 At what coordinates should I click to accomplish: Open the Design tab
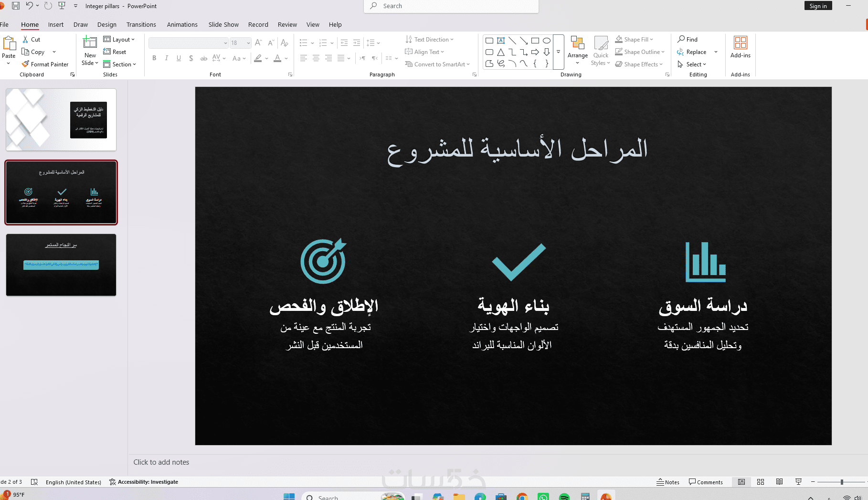(107, 25)
